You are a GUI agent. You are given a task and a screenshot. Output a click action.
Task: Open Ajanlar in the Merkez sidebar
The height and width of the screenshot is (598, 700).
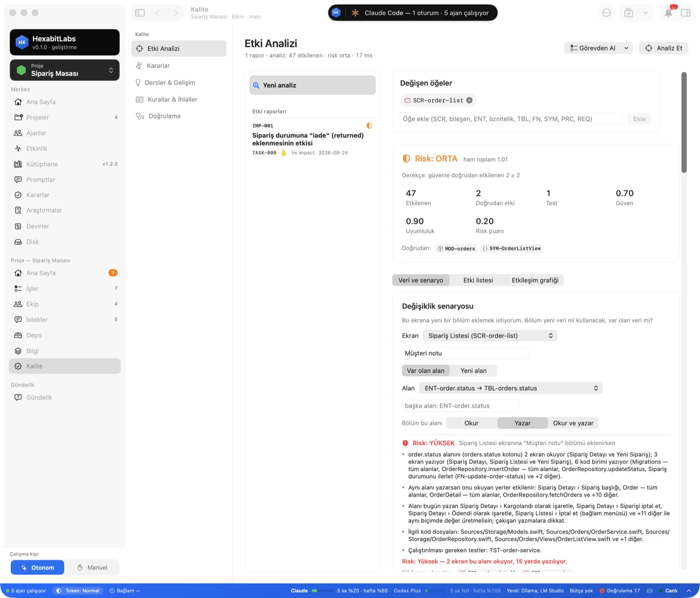(65, 133)
